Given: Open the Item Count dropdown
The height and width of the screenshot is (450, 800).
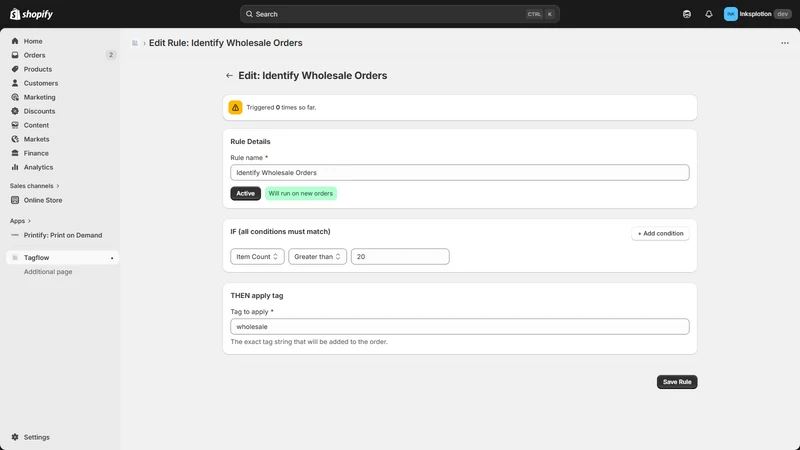Looking at the screenshot, I should pyautogui.click(x=257, y=257).
